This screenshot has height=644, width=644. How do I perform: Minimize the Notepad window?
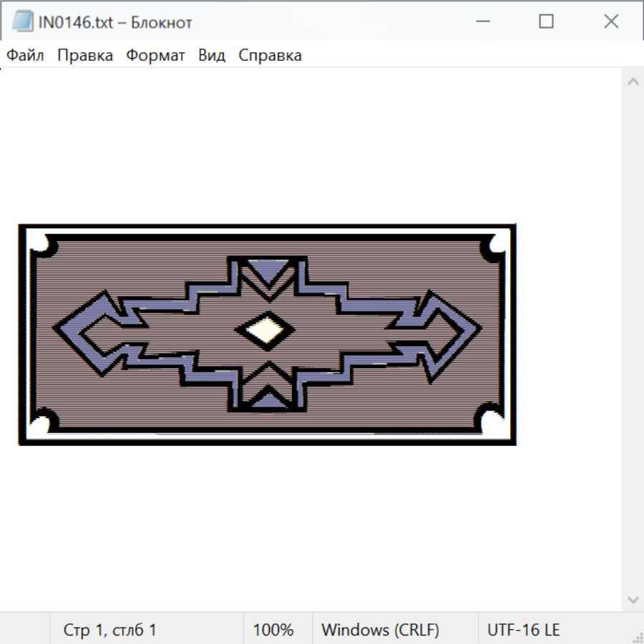click(x=482, y=21)
